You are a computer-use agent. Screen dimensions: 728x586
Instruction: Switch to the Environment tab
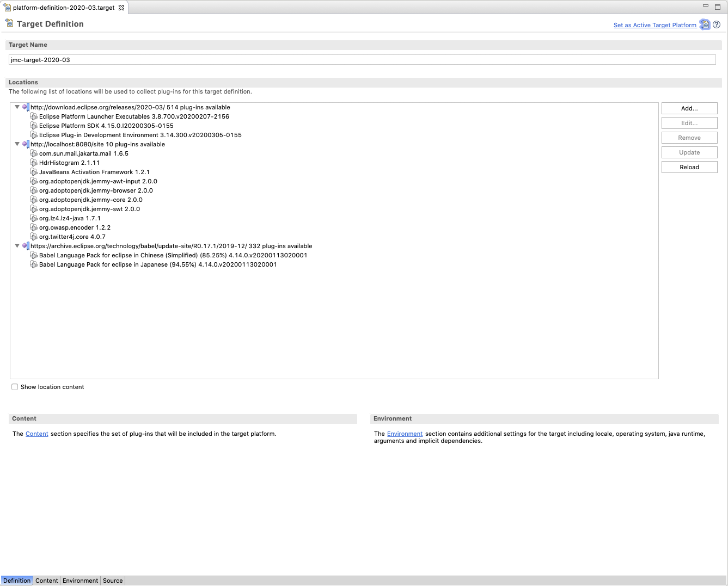[81, 581]
